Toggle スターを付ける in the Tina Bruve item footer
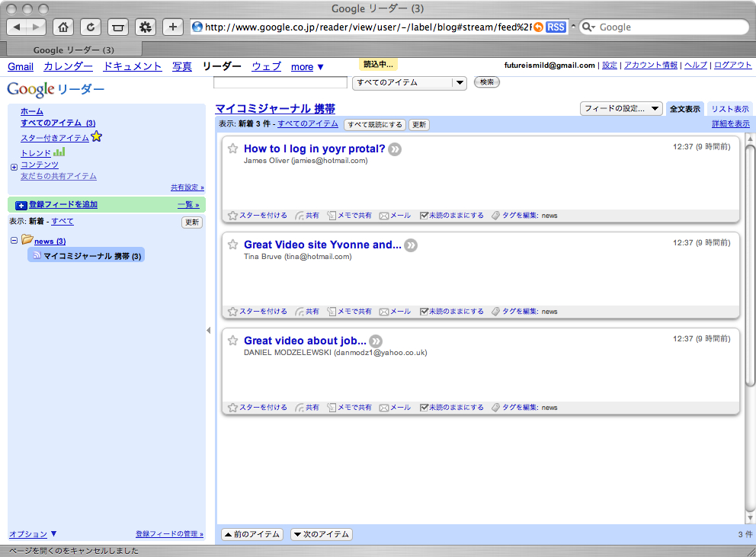This screenshot has height=557, width=756. (258, 312)
